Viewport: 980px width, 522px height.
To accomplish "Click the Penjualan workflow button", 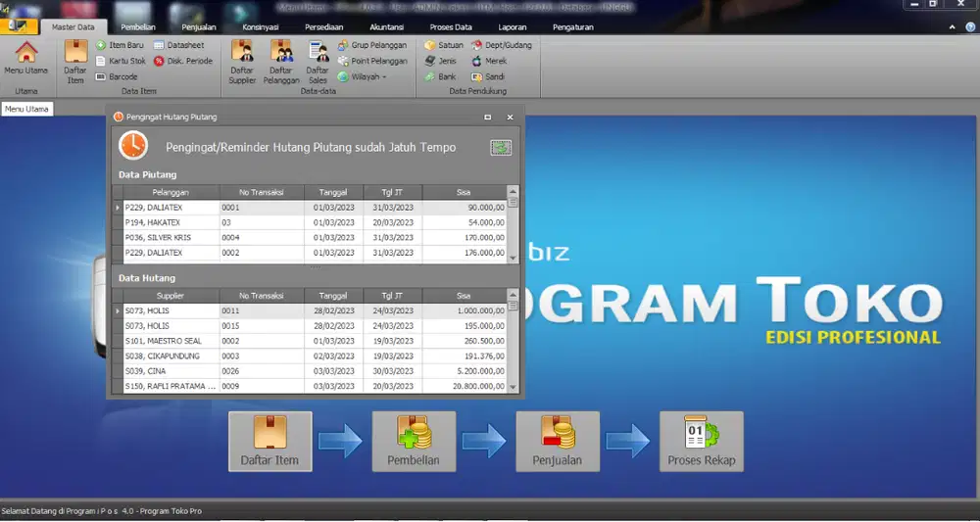I will (557, 441).
